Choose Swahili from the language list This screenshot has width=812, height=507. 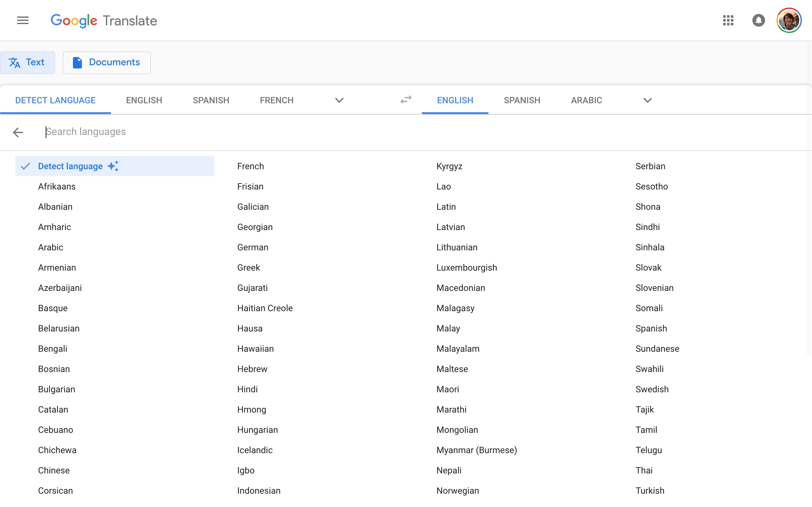[x=650, y=369]
